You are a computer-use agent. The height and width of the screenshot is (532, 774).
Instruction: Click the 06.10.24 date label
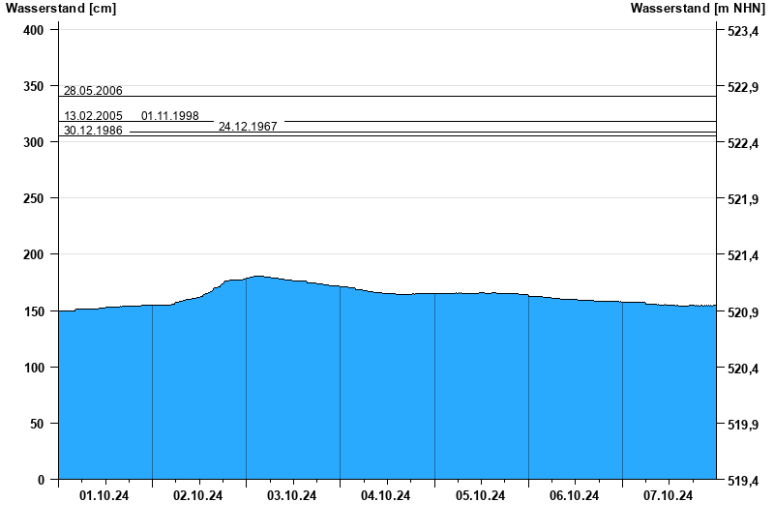(x=575, y=496)
